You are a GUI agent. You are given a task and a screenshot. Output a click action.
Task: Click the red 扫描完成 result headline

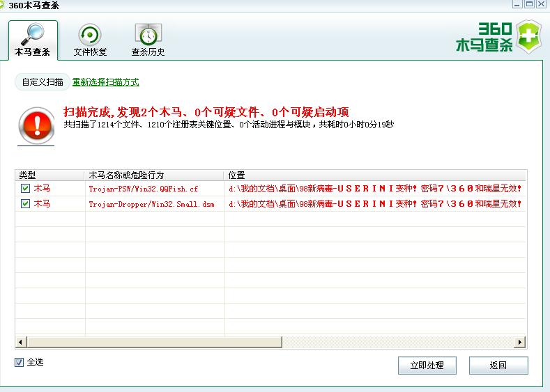point(206,112)
